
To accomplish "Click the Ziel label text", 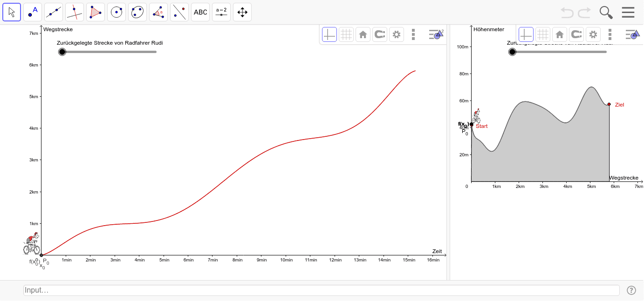I will pos(619,105).
